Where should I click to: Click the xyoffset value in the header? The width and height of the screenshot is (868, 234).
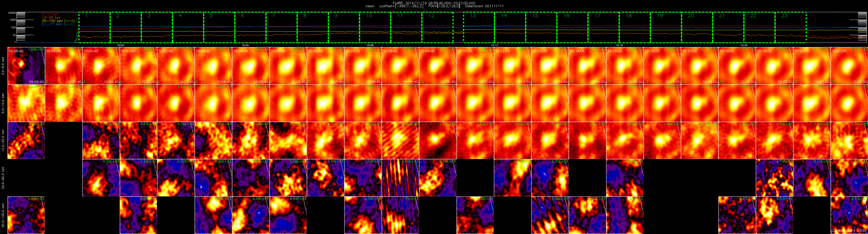pyautogui.click(x=401, y=6)
